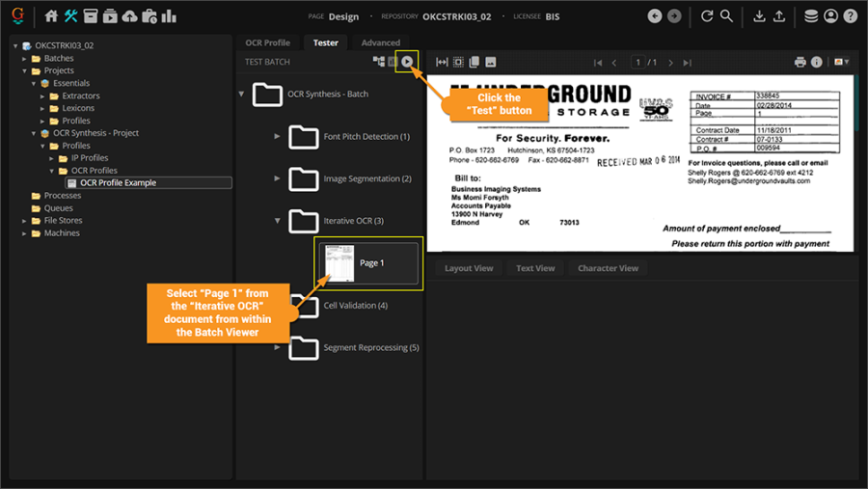The height and width of the screenshot is (489, 868).
Task: Select OCR Profile Example in tree
Action: (x=118, y=183)
